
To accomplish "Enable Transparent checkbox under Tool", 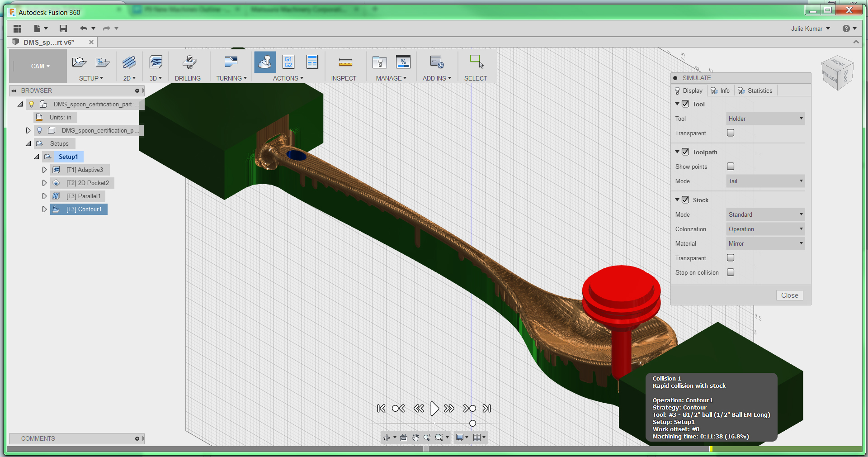I will pos(731,133).
